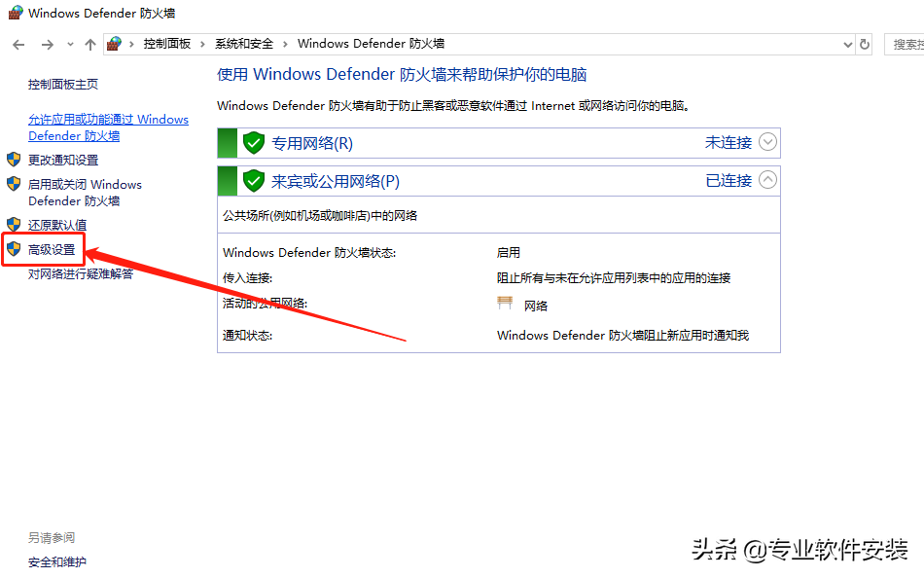Click the green shield on 专用网络(R)
924x578 pixels.
click(254, 143)
